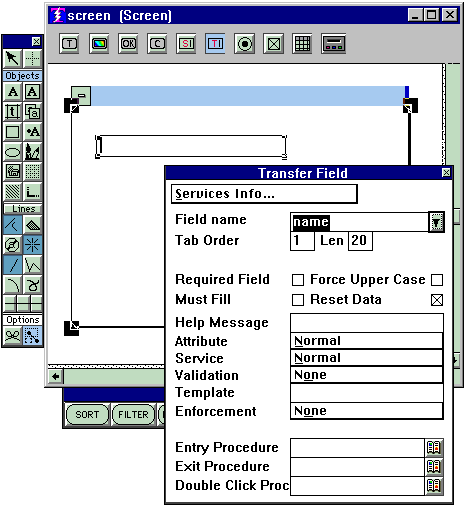Select the rectangle drawing tool
Image resolution: width=465 pixels, height=506 pixels.
tap(13, 132)
